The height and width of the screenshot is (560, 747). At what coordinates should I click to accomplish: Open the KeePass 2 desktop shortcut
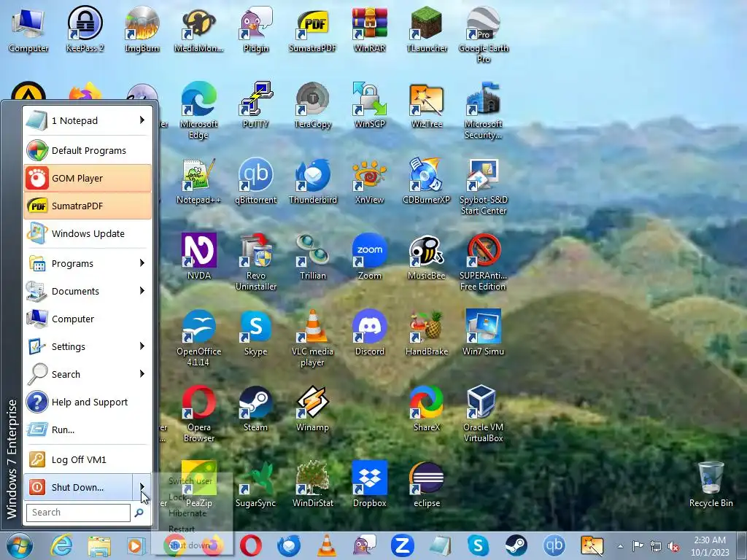(x=85, y=29)
